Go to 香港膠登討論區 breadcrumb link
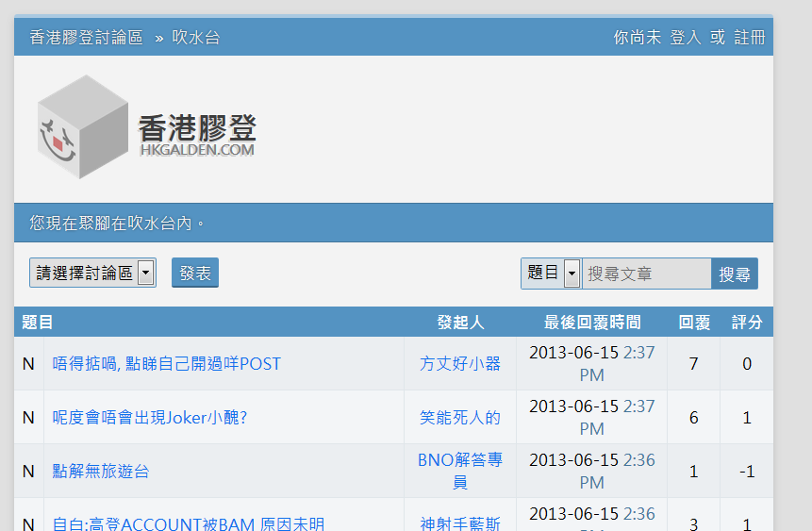 [86, 38]
